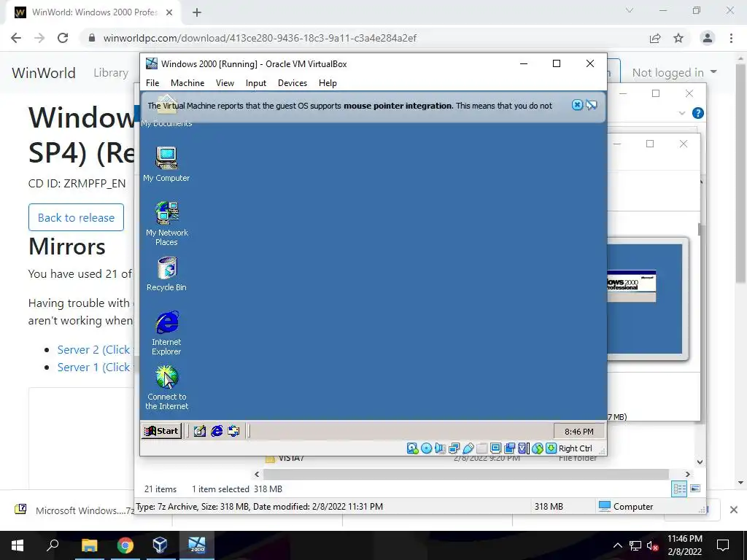Expand the File Explorer ribbon chevron

(682, 113)
